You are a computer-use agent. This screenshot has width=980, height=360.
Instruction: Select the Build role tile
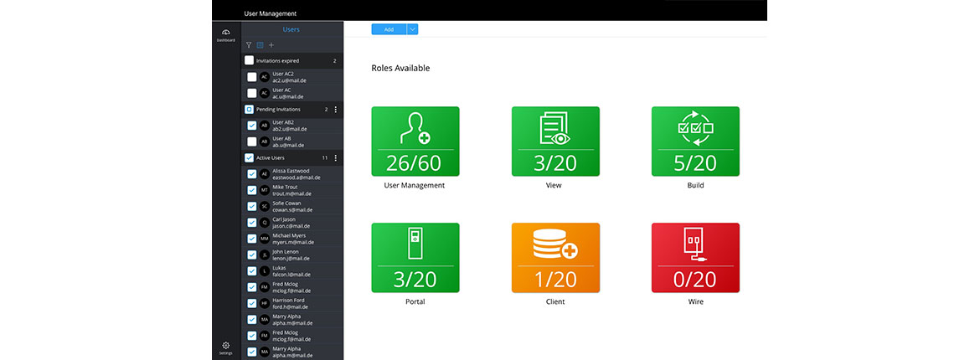695,141
